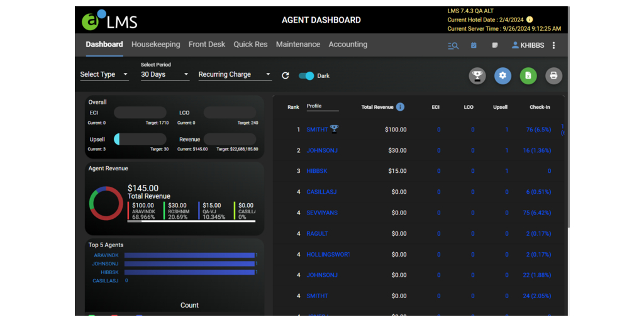
Task: Export dashboard to Excel
Action: pos(528,75)
